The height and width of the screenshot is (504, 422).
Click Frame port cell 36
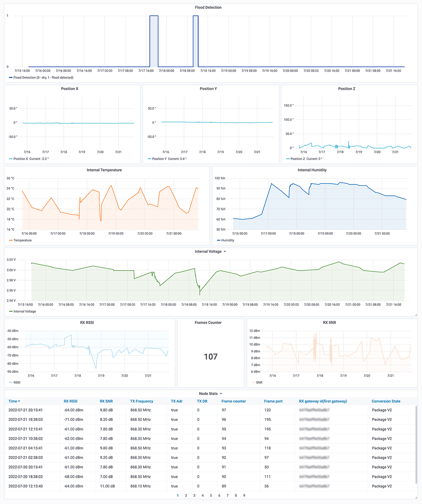pyautogui.click(x=266, y=486)
